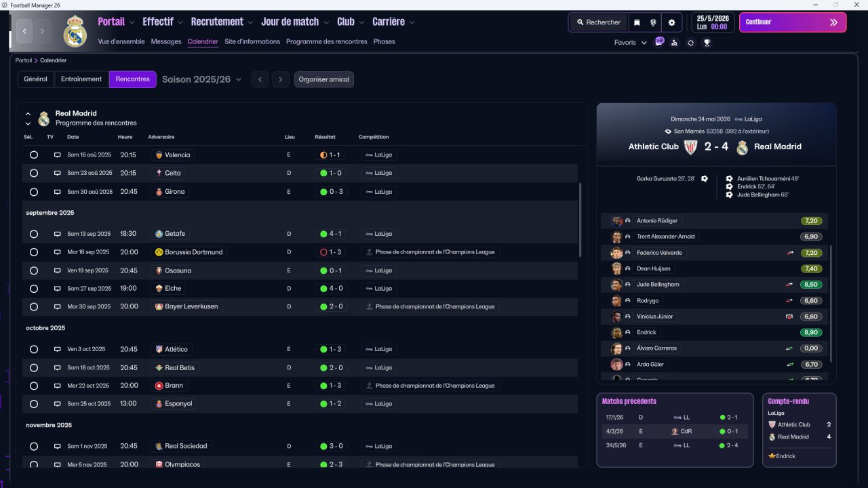Click the Bayer Leverkusen club badge
The width and height of the screenshot is (868, 488).
click(x=159, y=306)
